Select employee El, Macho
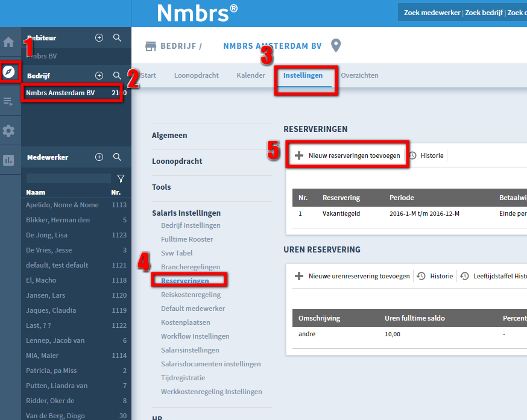The width and height of the screenshot is (527, 420). point(77,280)
